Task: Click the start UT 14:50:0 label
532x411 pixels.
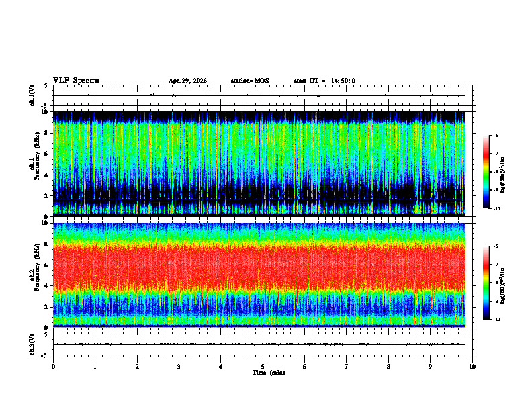Action: tap(324, 81)
